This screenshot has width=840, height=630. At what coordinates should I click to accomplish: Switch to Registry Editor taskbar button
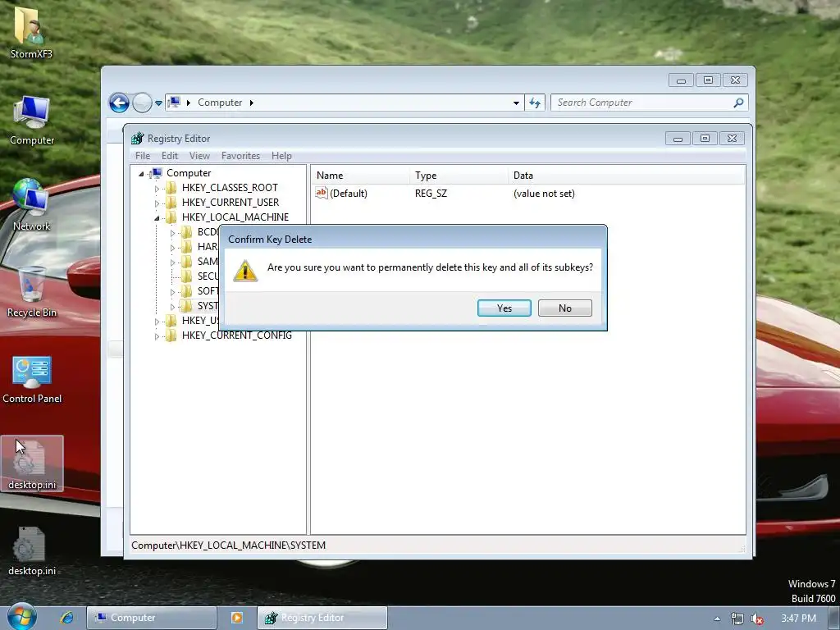(322, 618)
